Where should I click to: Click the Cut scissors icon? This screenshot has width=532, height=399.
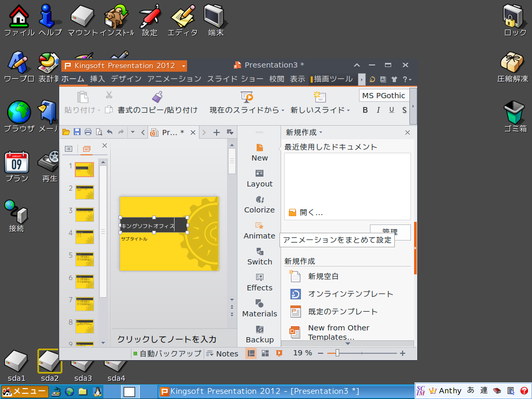click(x=109, y=95)
